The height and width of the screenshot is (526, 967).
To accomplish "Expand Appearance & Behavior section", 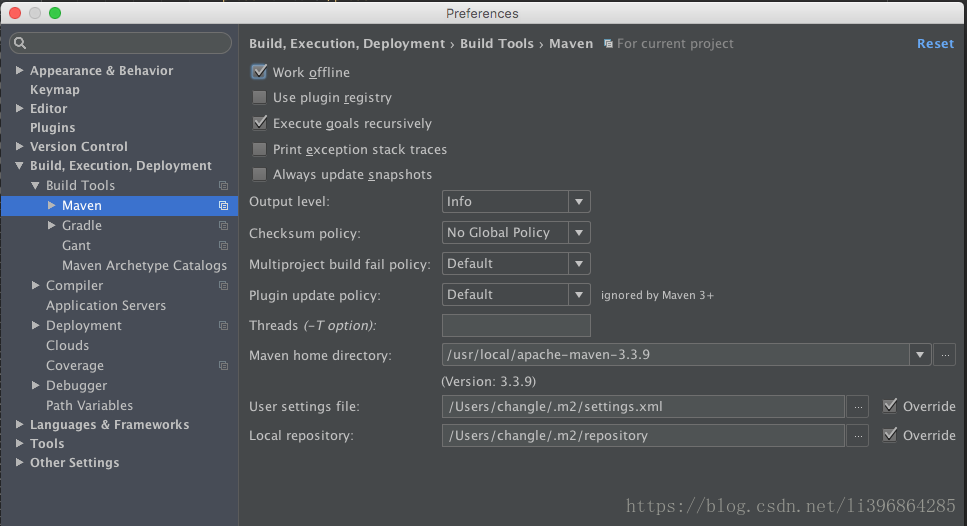I will coord(20,70).
